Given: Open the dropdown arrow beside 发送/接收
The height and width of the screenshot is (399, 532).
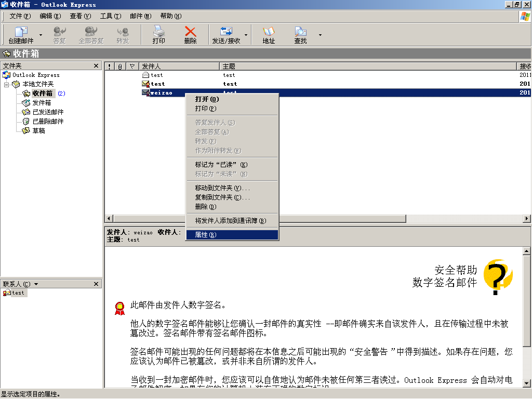Looking at the screenshot, I should pyautogui.click(x=246, y=35).
